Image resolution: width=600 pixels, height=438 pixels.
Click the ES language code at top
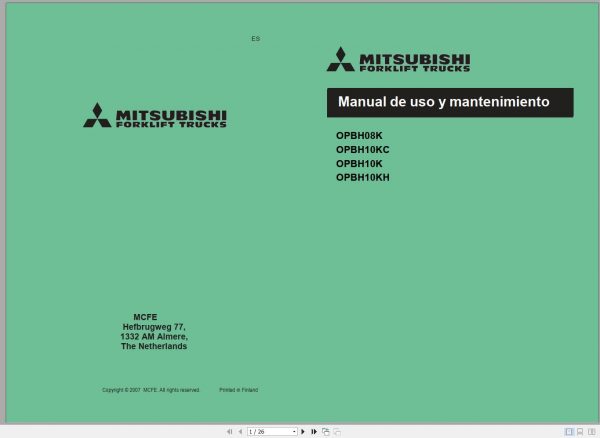tap(256, 39)
